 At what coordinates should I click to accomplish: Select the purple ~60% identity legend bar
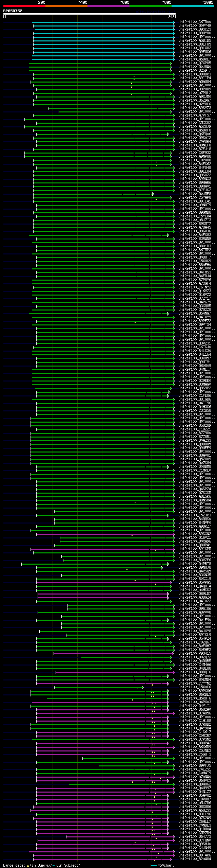coord(108,6)
